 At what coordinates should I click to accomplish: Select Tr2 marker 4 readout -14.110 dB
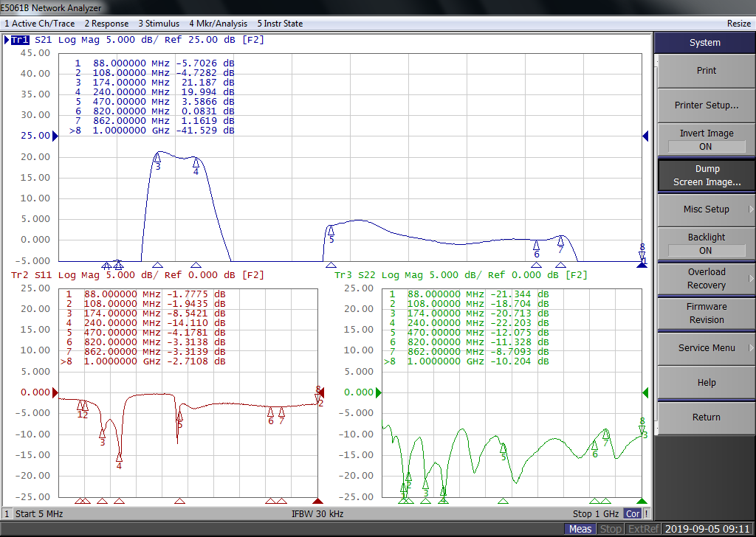[x=196, y=323]
